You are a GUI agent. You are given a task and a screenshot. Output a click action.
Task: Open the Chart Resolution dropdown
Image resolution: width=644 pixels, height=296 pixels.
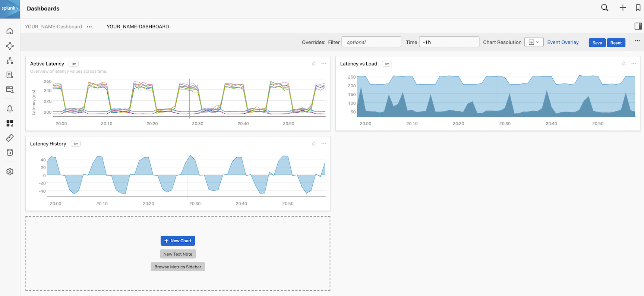534,42
